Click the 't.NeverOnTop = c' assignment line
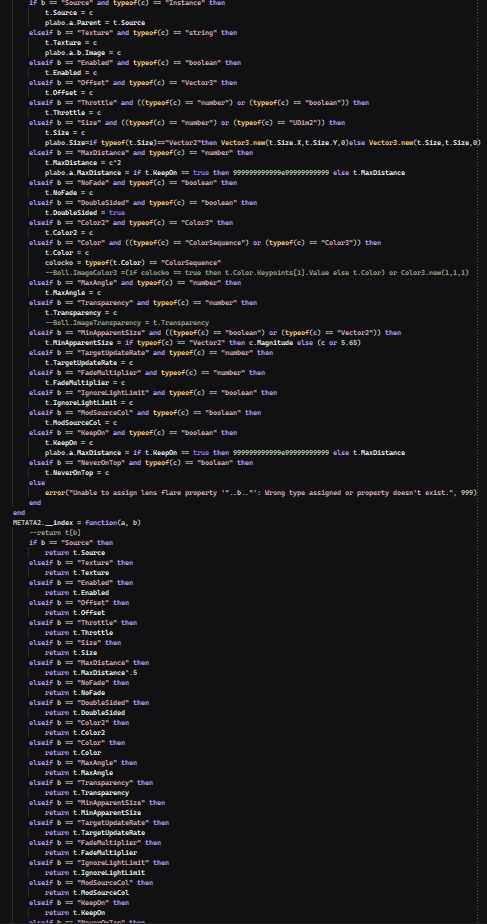Viewport: 487px width, 924px height. coord(77,473)
